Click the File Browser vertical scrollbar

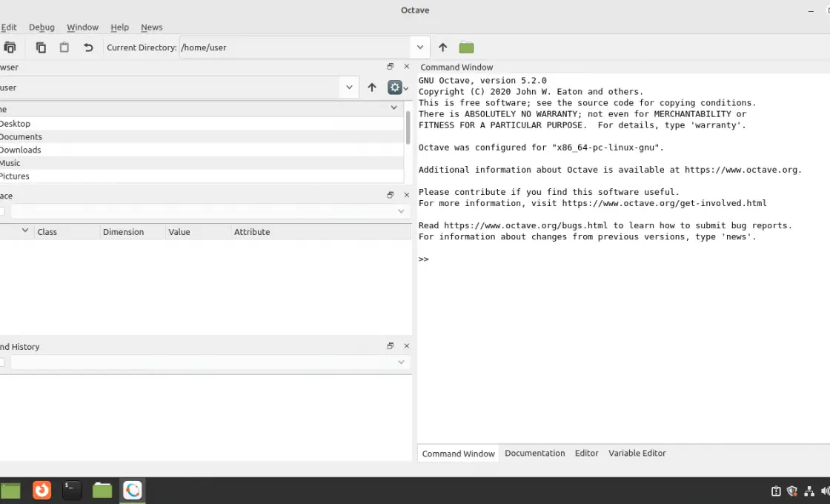tap(408, 127)
